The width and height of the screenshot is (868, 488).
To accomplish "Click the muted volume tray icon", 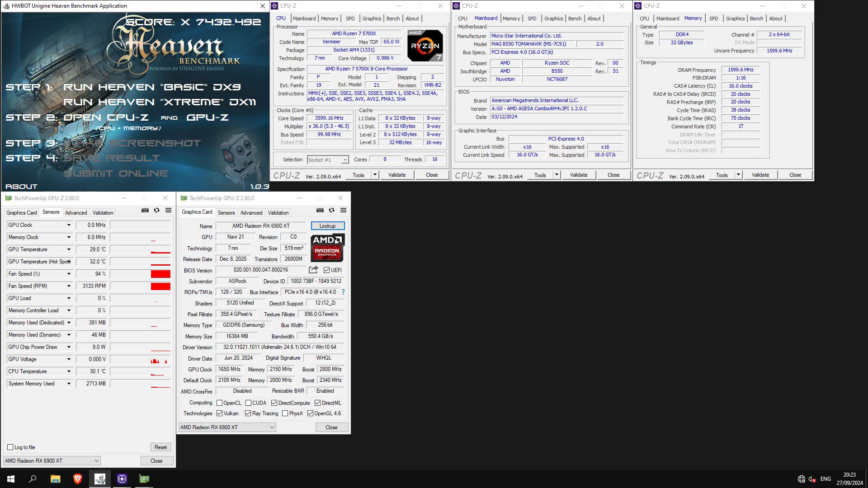I will (x=812, y=479).
